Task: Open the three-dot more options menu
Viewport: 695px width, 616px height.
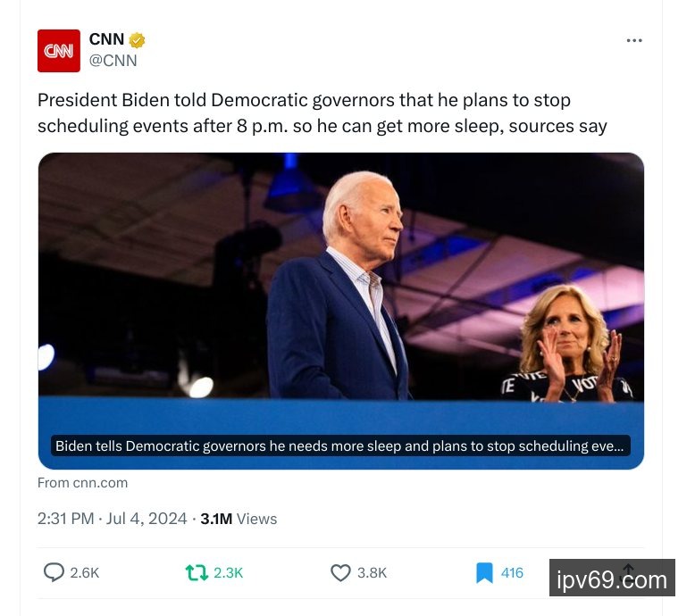Action: 634,40
